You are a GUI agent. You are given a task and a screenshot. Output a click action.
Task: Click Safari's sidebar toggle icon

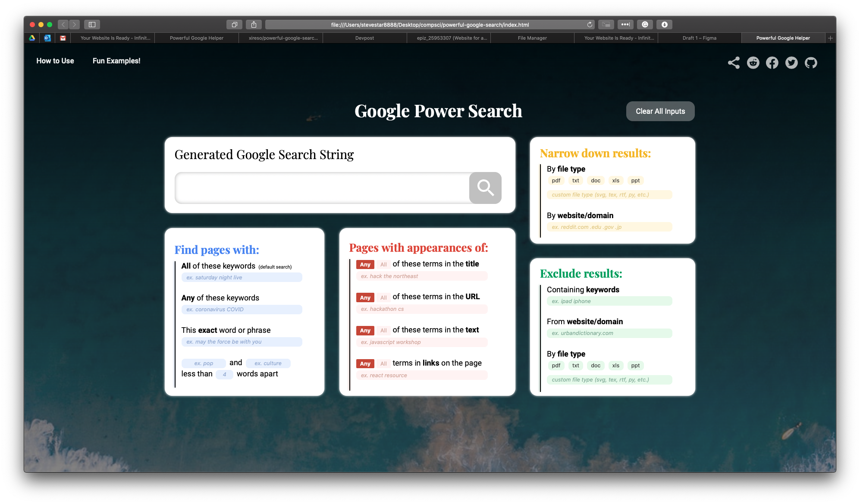click(92, 25)
